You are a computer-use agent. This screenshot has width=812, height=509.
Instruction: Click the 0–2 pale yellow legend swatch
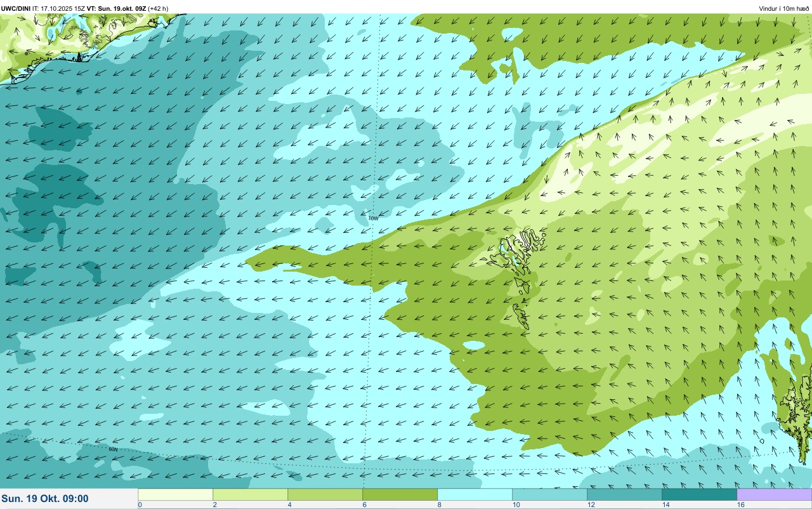pyautogui.click(x=176, y=494)
